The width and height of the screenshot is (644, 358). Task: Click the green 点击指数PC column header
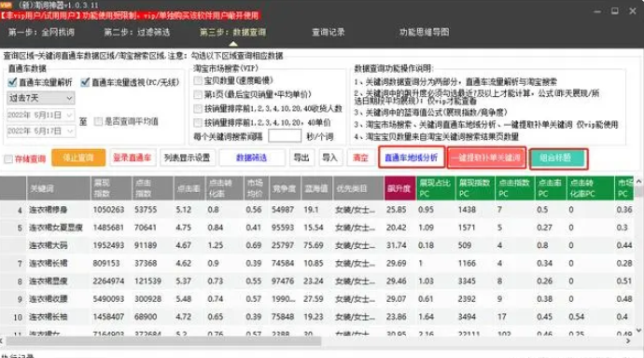pos(515,188)
